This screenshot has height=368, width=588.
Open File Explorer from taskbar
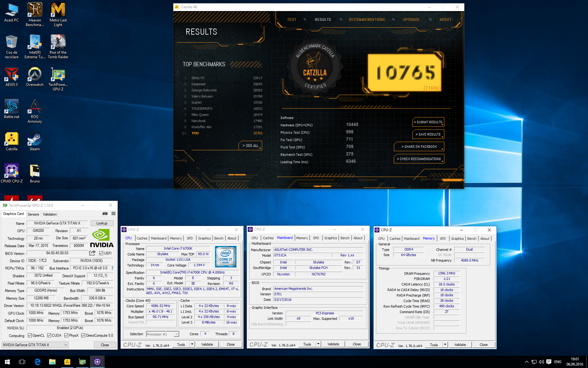point(52,362)
